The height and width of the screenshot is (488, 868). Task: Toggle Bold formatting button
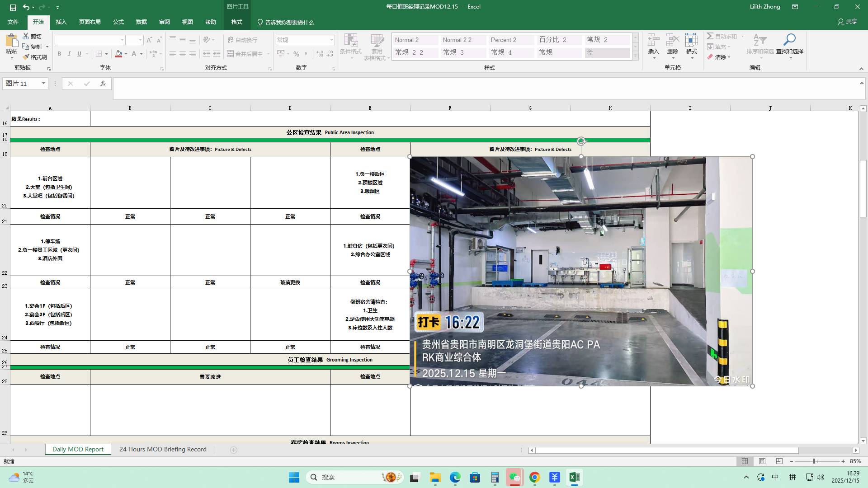[x=59, y=54]
